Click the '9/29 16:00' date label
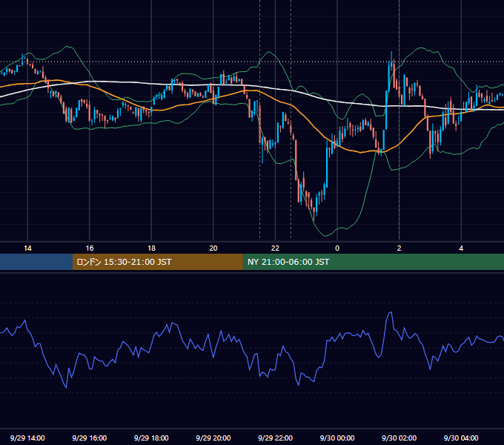Image resolution: width=504 pixels, height=445 pixels. point(90,438)
